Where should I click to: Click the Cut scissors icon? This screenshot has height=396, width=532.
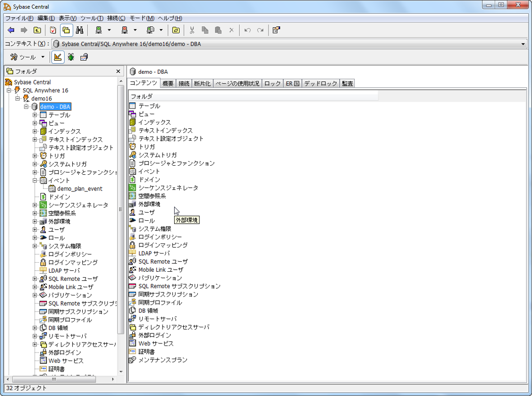pyautogui.click(x=193, y=30)
